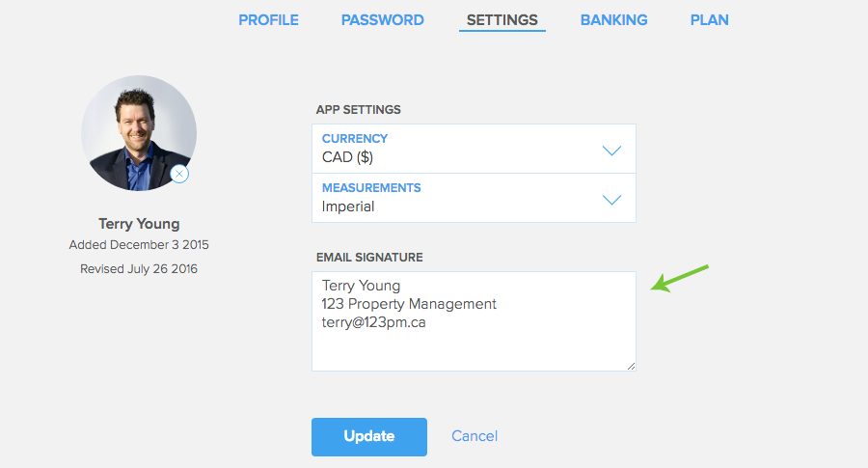Click the terry@123pm.ca signature line
Screen dimensions: 868x468
(x=373, y=322)
